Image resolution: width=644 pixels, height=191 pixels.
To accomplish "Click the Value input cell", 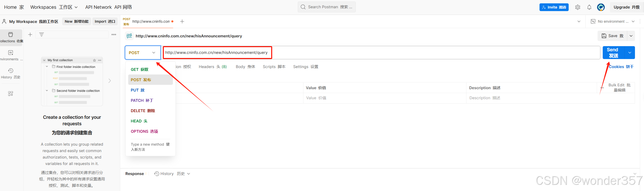I will point(385,98).
